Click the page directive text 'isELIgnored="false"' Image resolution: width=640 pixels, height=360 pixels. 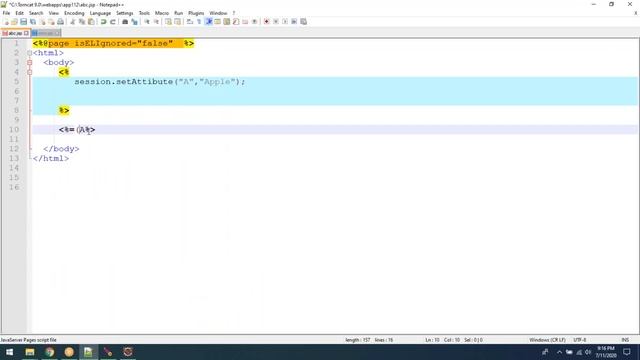124,43
